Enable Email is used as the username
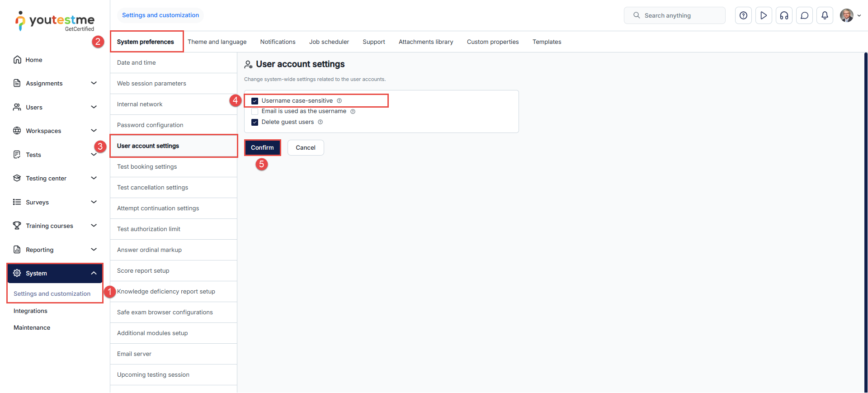868x393 pixels. (x=255, y=111)
